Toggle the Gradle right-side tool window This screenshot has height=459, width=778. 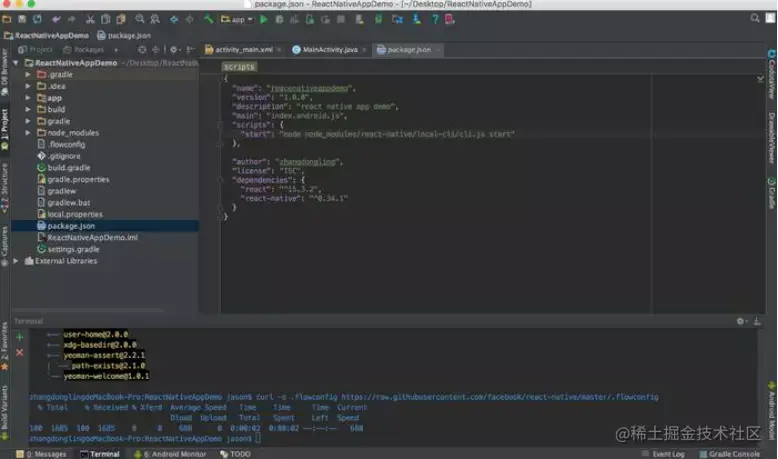click(x=772, y=193)
